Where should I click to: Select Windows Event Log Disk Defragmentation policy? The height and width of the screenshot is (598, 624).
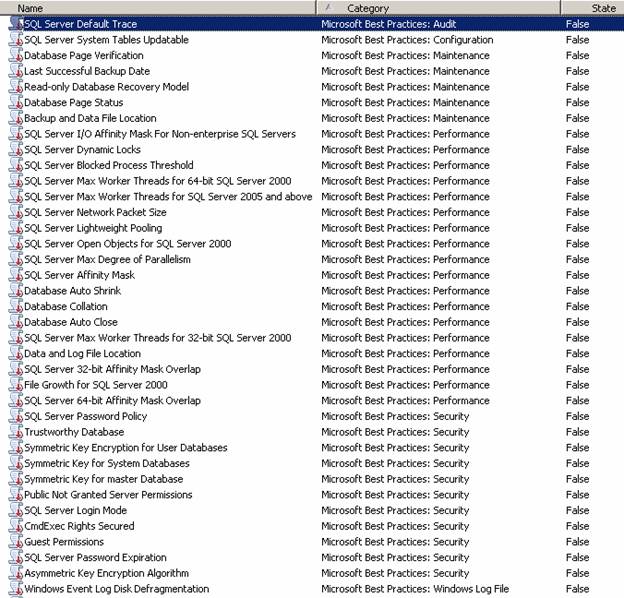pos(117,589)
